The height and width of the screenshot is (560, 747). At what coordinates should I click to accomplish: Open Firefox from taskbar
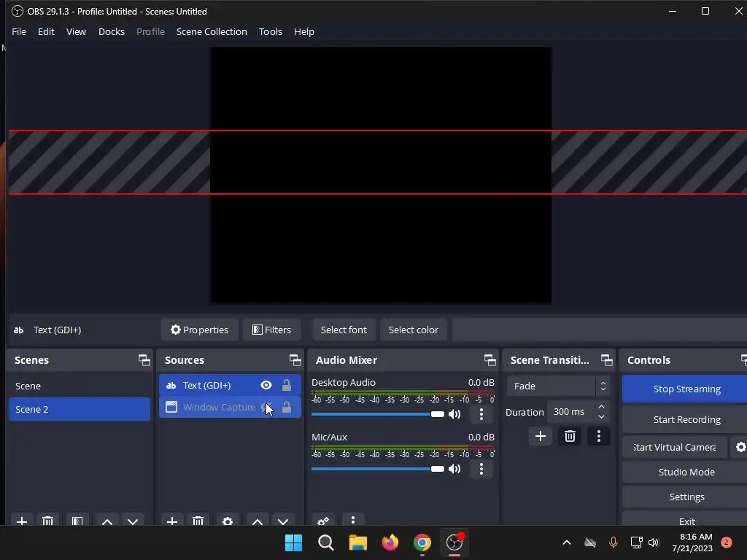click(x=390, y=542)
